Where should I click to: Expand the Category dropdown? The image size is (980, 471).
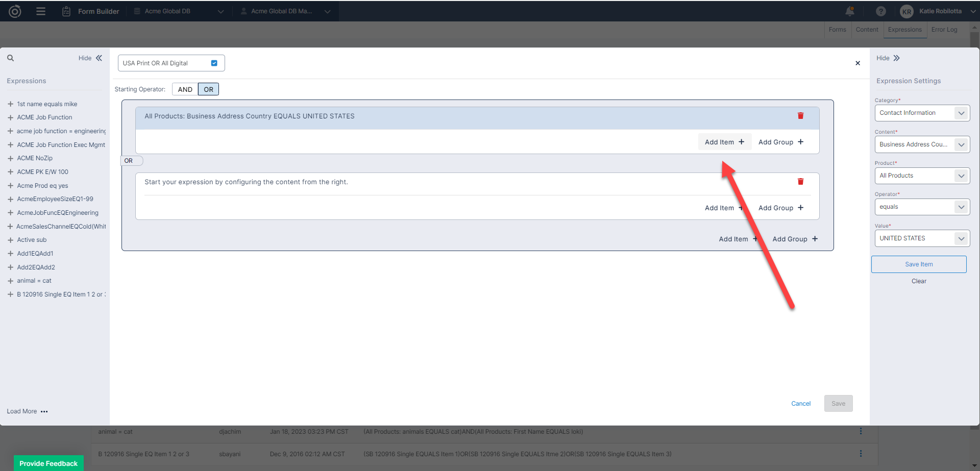tap(922, 113)
